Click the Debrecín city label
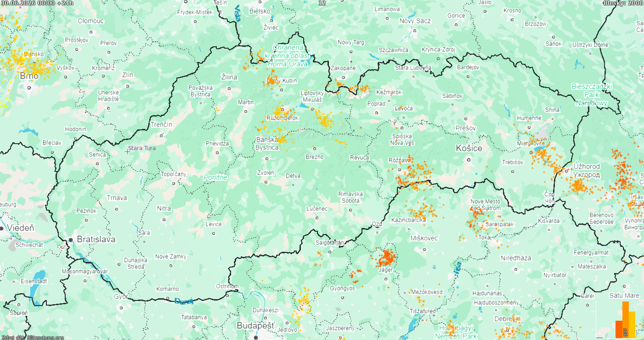Screen dimensions: 644x340 click(508, 318)
